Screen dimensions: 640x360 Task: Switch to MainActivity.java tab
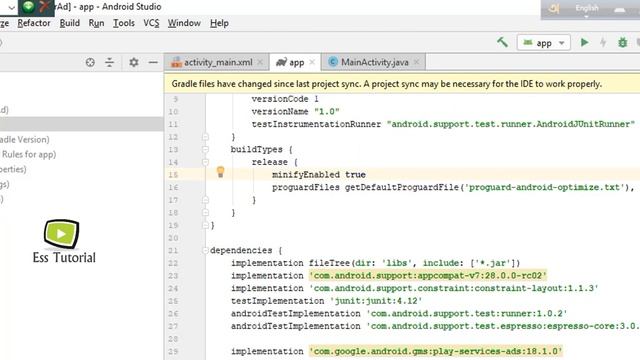tap(374, 62)
